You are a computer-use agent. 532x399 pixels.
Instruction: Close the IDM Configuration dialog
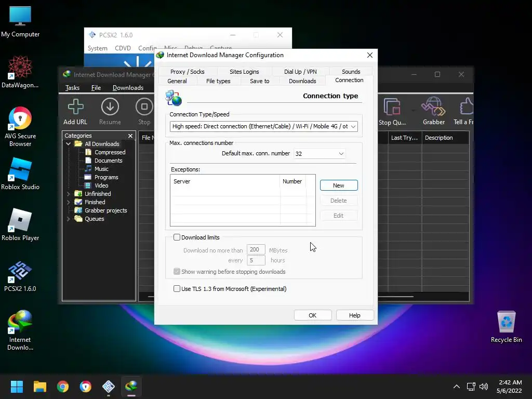[370, 55]
